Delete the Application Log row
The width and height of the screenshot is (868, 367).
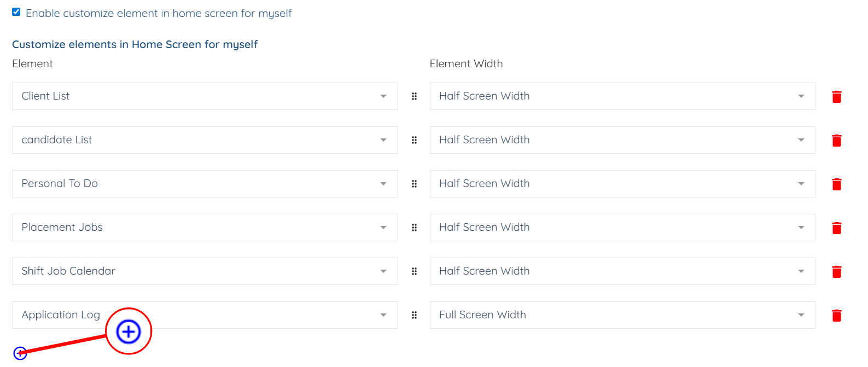(x=836, y=316)
